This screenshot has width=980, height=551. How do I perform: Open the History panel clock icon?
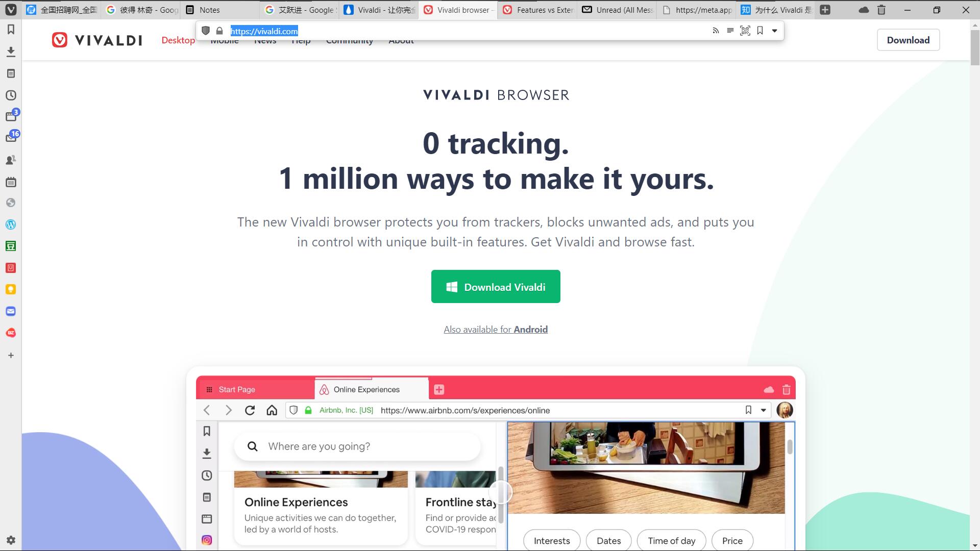tap(11, 95)
